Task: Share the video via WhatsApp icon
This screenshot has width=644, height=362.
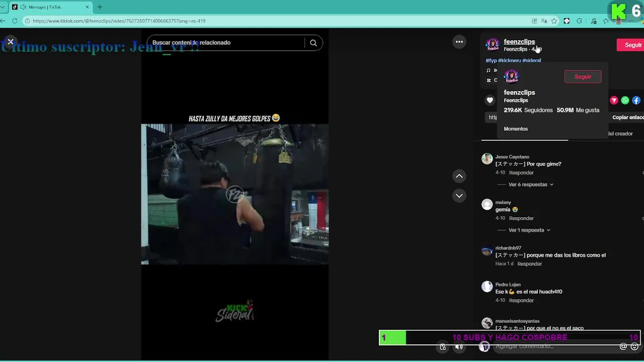Action: 625,101
